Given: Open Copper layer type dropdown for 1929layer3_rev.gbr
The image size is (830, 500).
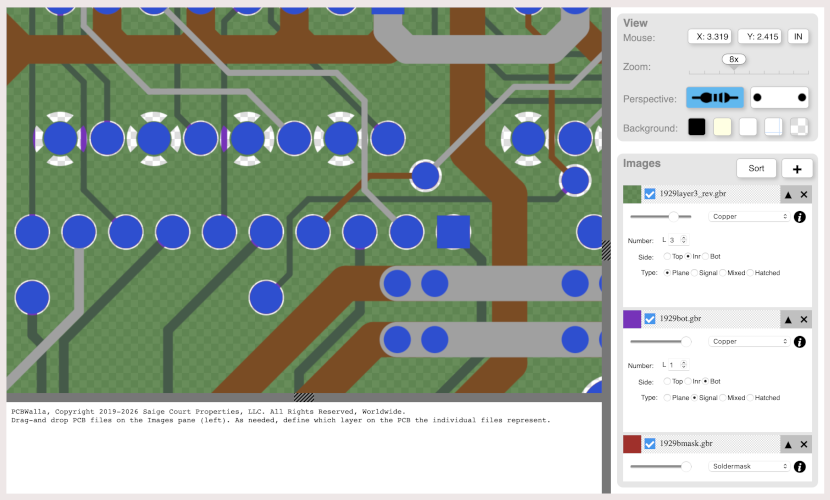Looking at the screenshot, I should click(x=749, y=216).
